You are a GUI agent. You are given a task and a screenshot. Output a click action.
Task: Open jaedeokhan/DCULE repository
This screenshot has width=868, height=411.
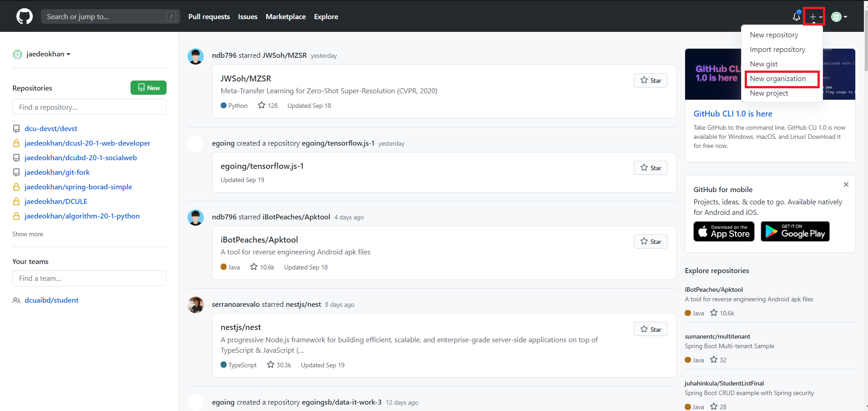(56, 202)
